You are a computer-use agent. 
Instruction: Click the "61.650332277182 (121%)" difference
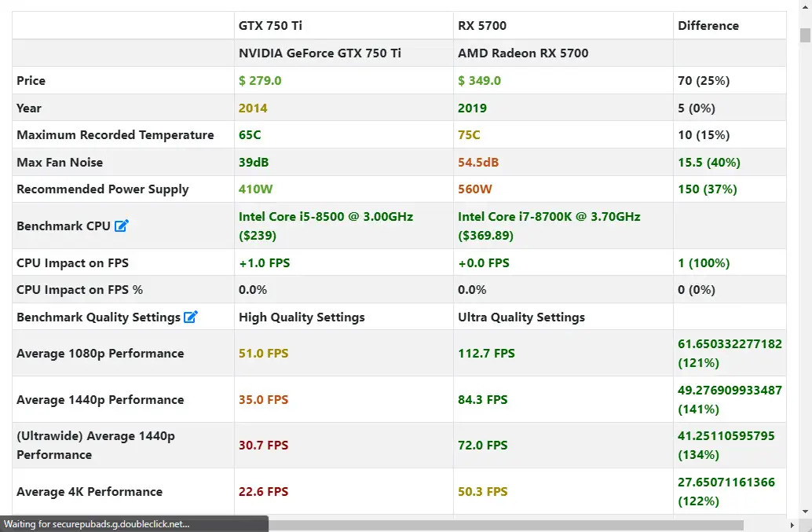pos(730,354)
